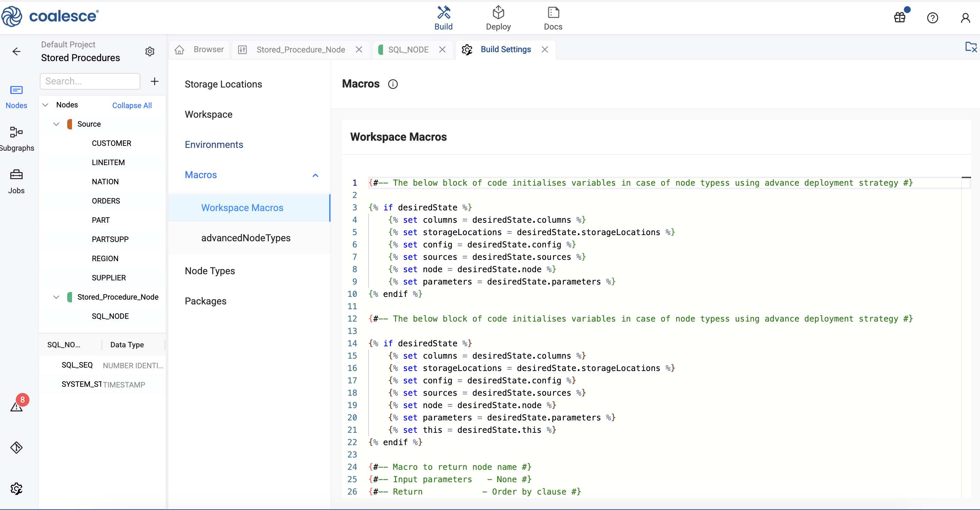
Task: Open Storage Locations settings
Action: point(223,84)
